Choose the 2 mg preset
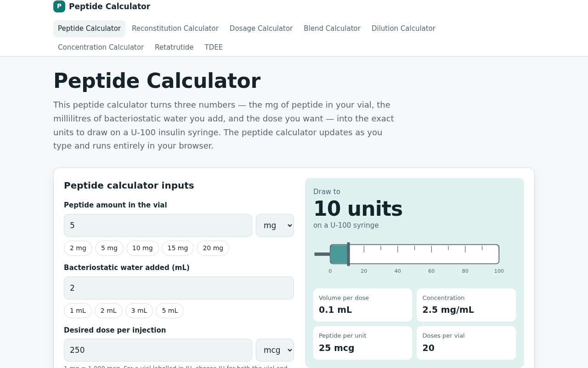Viewport: 588px width, 368px height. click(x=78, y=248)
